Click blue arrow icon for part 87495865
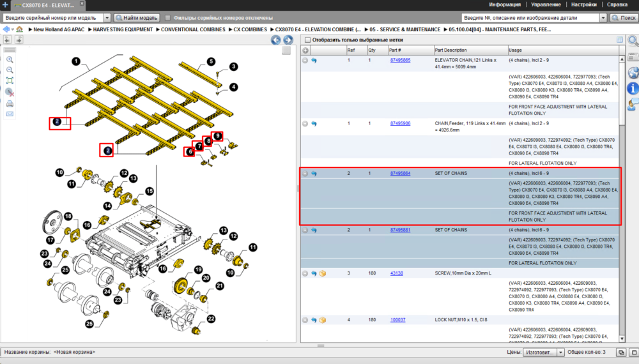This screenshot has width=639, height=364. point(314,60)
